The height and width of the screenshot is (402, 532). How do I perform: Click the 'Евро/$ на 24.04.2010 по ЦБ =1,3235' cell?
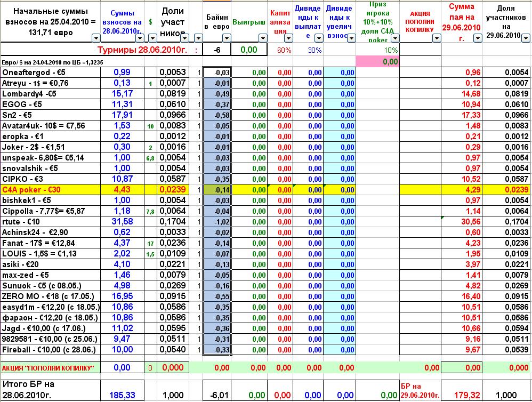(53, 62)
